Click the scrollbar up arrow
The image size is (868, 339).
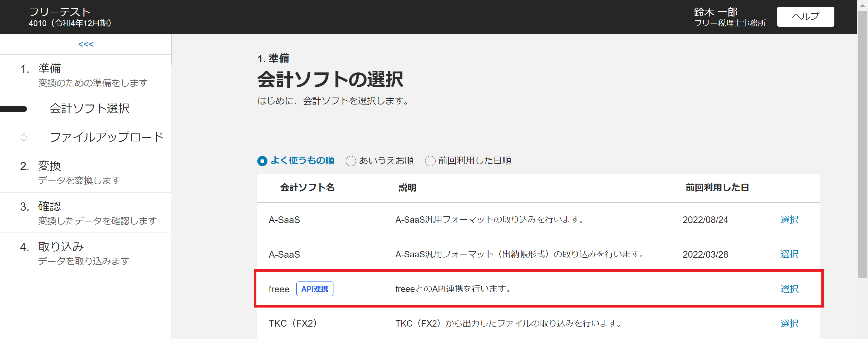(862, 5)
